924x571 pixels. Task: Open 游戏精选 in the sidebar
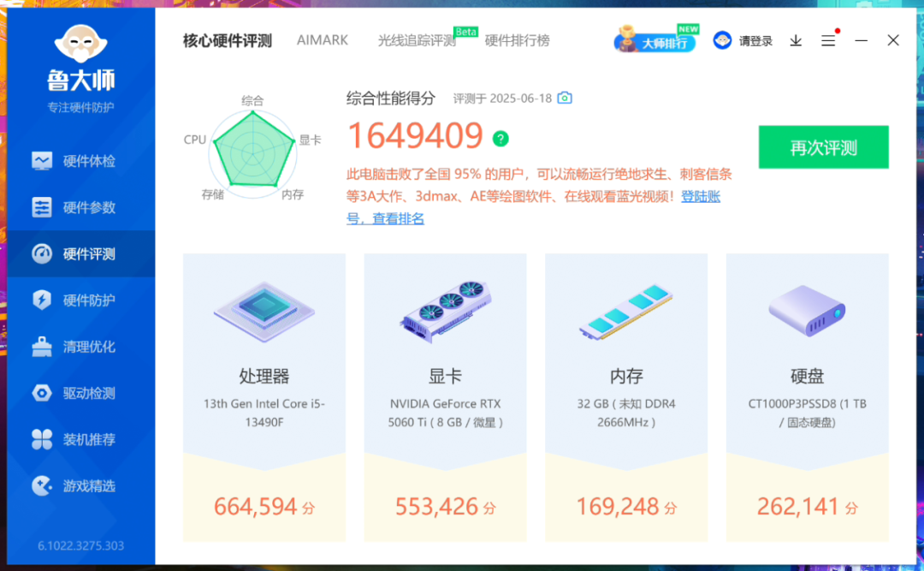pyautogui.click(x=80, y=486)
